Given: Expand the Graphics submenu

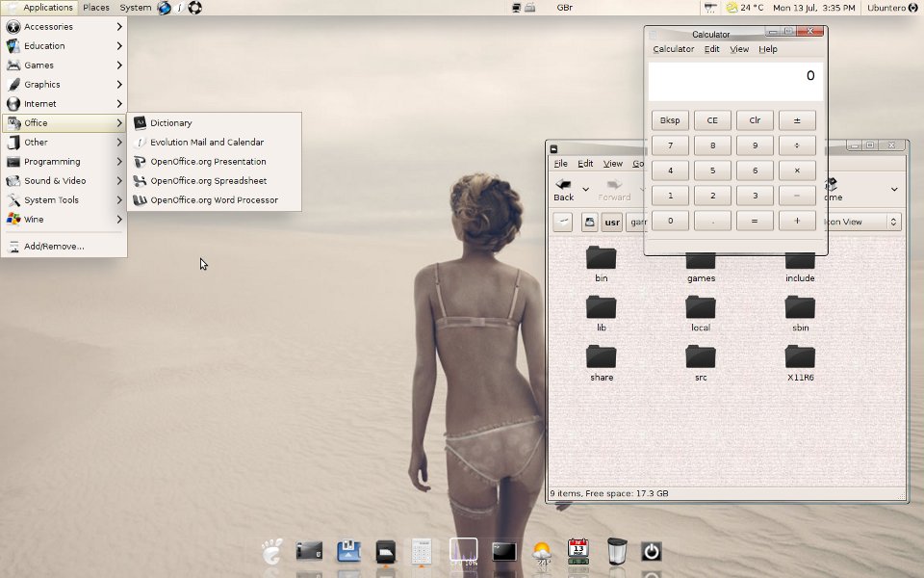Looking at the screenshot, I should [64, 85].
